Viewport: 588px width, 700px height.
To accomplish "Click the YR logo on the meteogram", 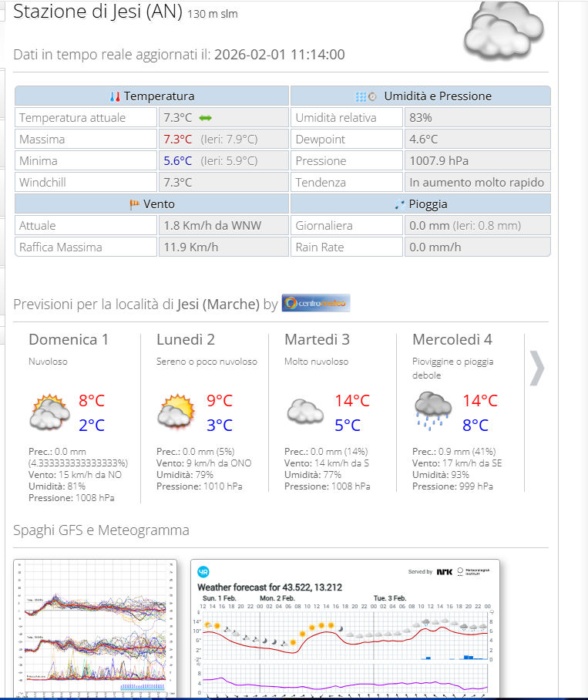I will point(203,571).
